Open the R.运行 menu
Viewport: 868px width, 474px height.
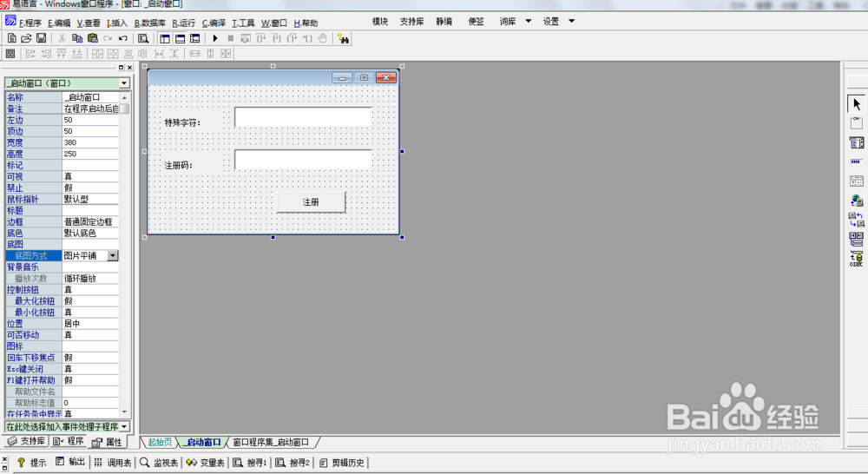point(184,23)
